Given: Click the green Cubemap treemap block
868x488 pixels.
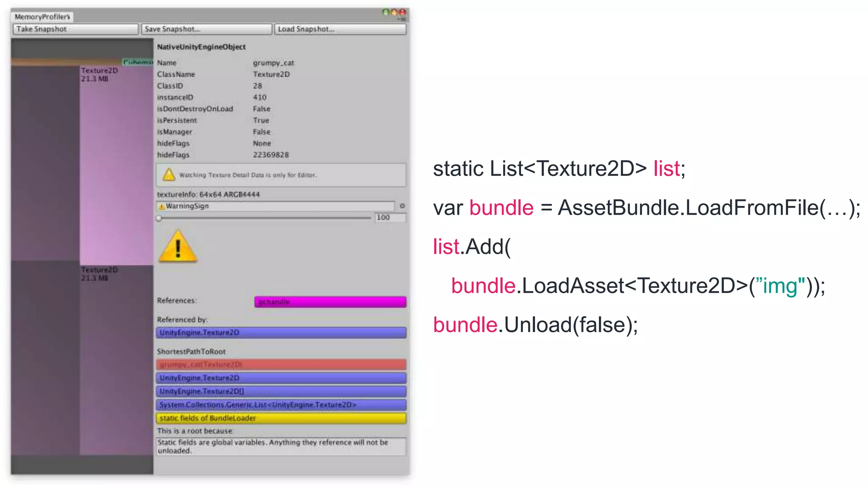Looking at the screenshot, I should point(138,62).
